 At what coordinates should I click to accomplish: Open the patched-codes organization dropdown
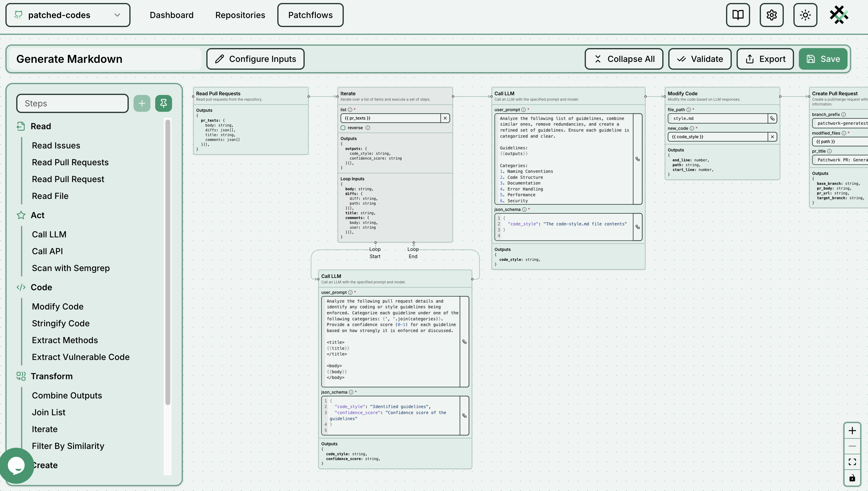[68, 15]
